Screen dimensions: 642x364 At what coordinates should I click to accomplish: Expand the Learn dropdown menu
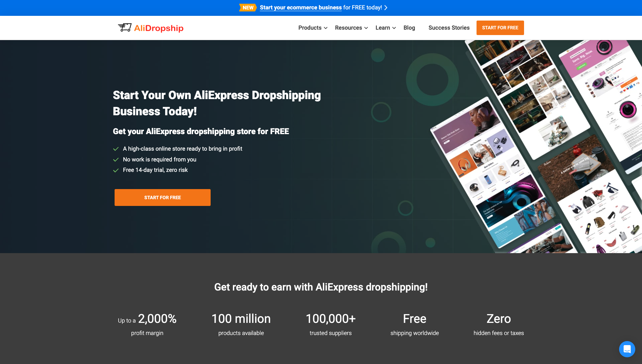pos(386,28)
